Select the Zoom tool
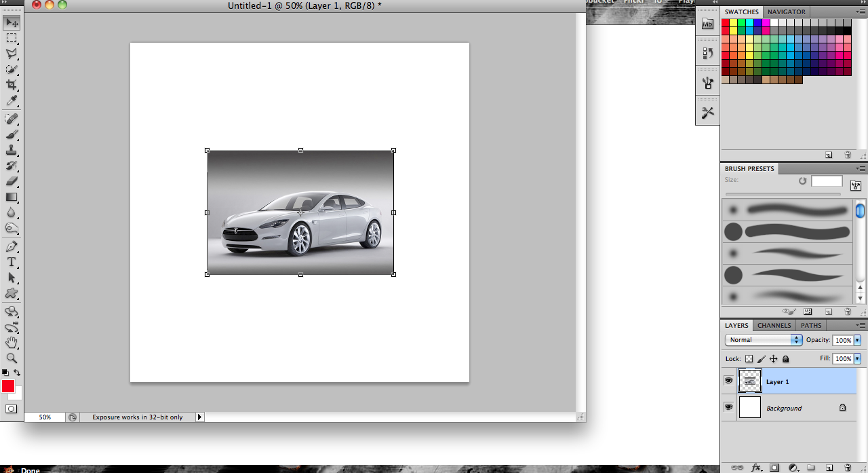 click(12, 358)
